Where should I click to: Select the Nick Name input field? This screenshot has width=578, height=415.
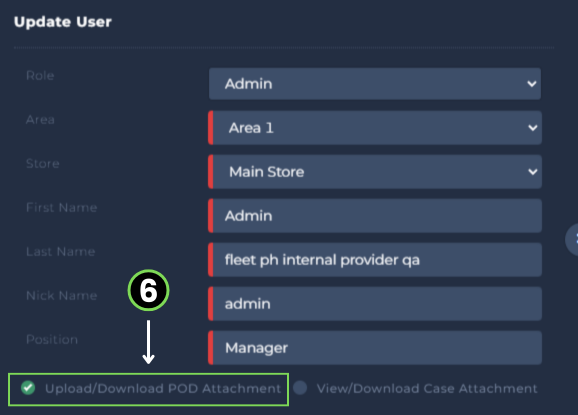pyautogui.click(x=375, y=304)
